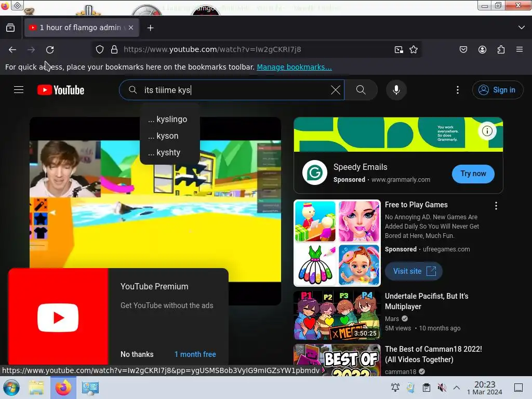Open the YouTube guide hamburger menu

[x=19, y=90]
